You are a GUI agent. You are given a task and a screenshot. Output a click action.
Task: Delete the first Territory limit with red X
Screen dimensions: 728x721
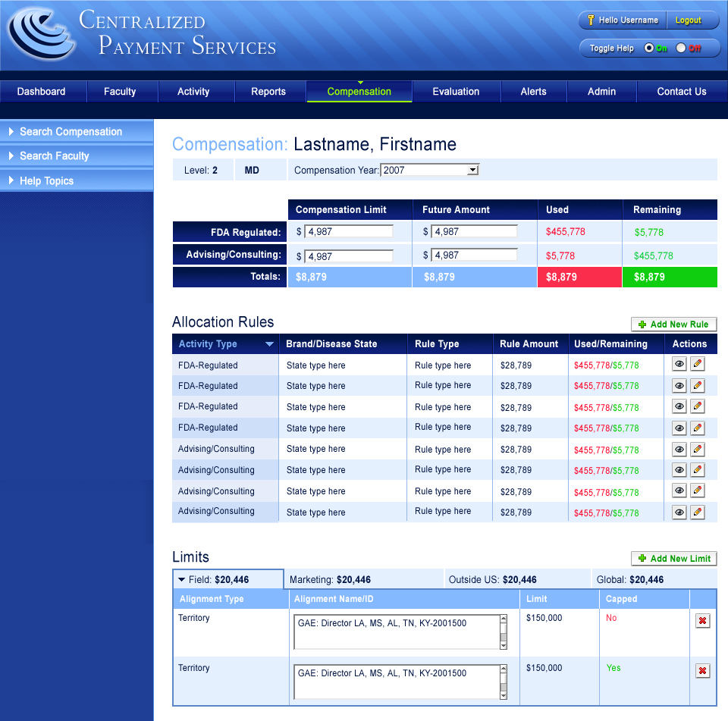(703, 621)
